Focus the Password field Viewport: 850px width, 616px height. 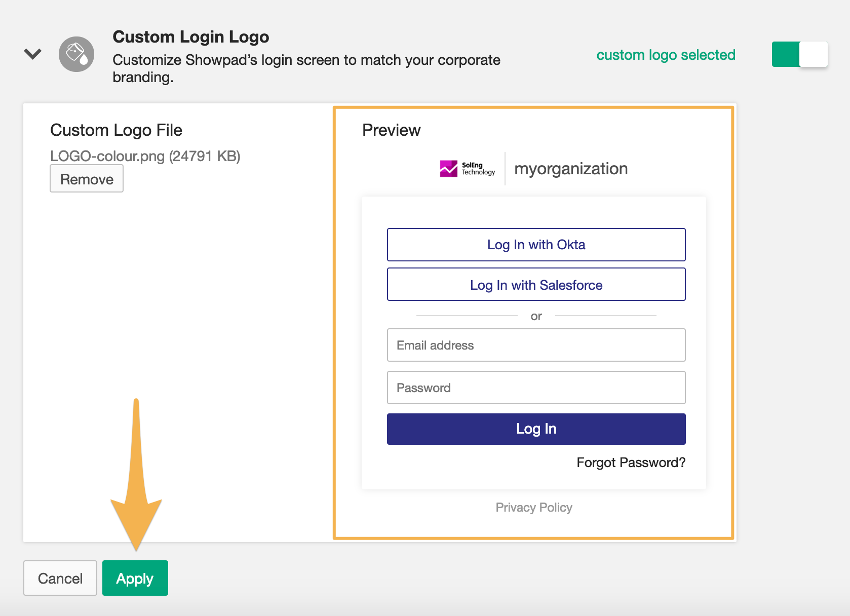(x=536, y=388)
